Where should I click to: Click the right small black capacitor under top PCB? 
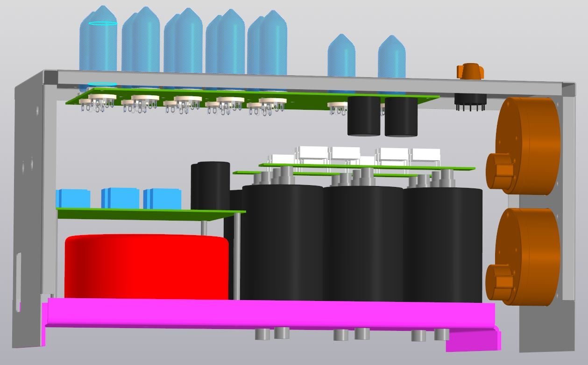pos(401,117)
